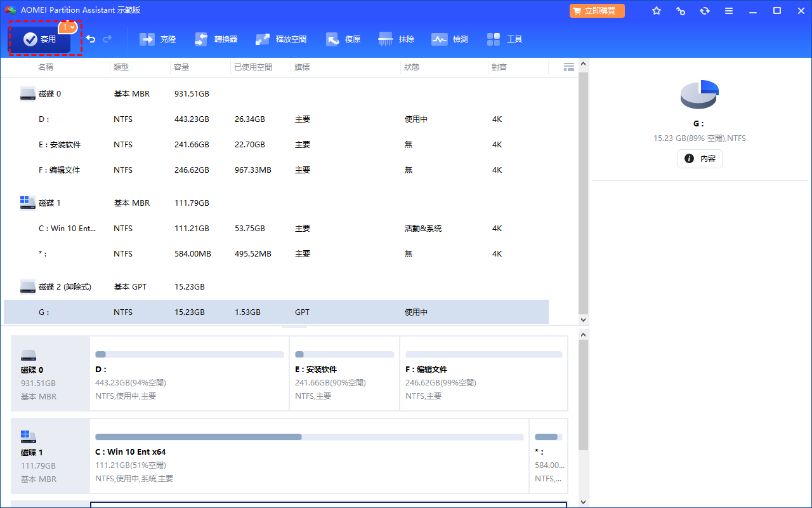Screen dimensions: 812x508
Task: Click the partition list vertical scrollbar
Action: tap(584, 192)
